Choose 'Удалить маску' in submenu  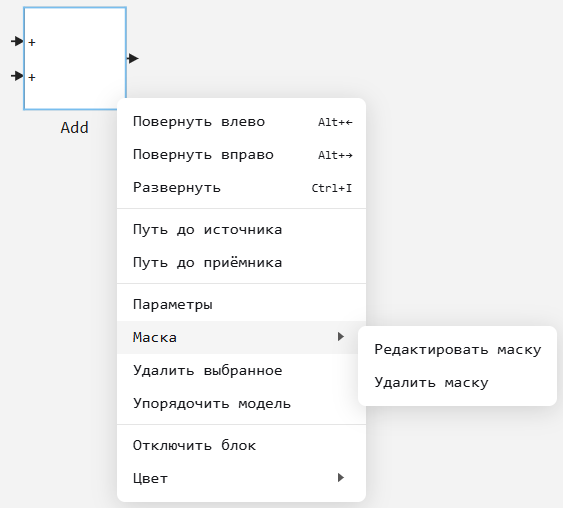tap(457, 382)
